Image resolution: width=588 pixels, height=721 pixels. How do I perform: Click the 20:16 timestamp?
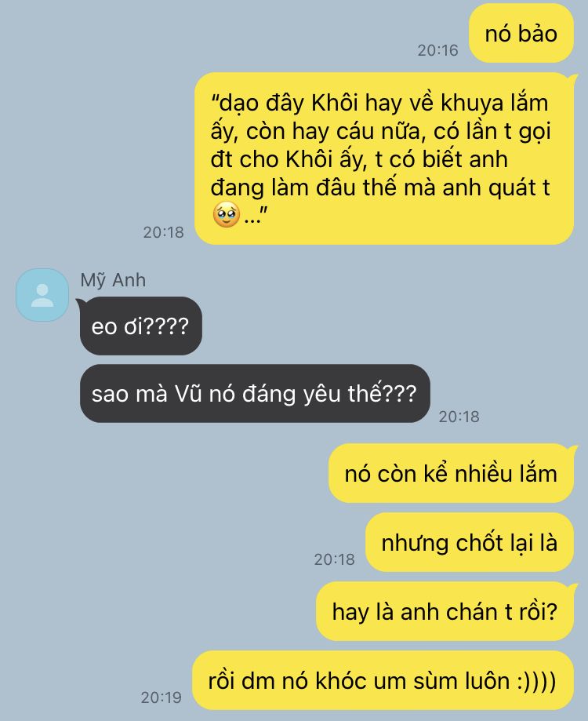(x=437, y=50)
